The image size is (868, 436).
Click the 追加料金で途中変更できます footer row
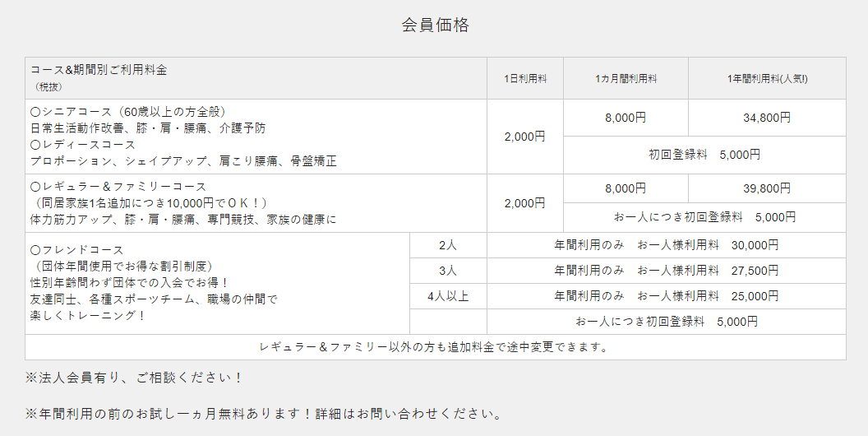point(436,347)
